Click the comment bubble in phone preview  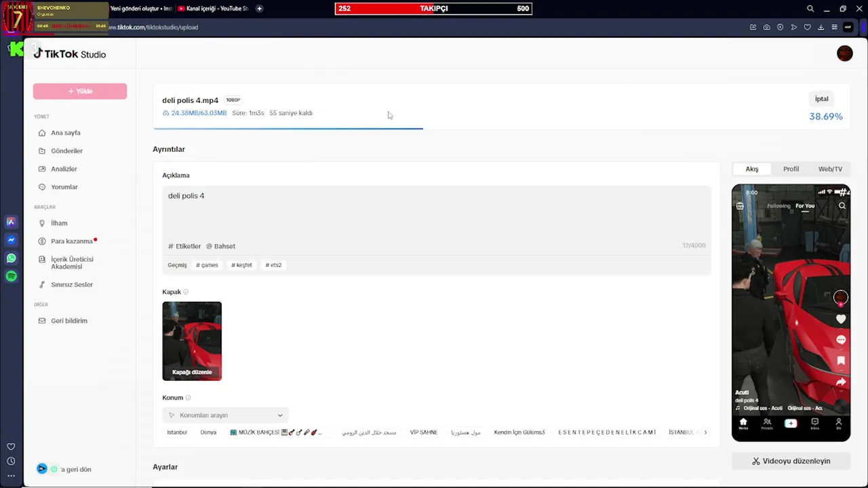pos(841,340)
